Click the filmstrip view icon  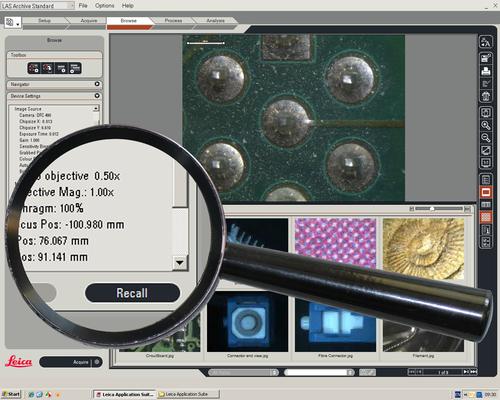486,204
